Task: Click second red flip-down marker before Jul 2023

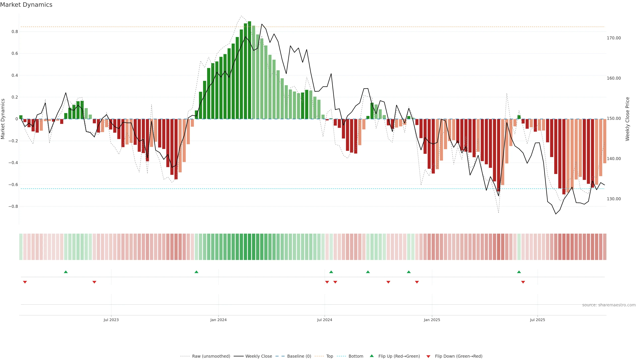Action: (x=94, y=282)
